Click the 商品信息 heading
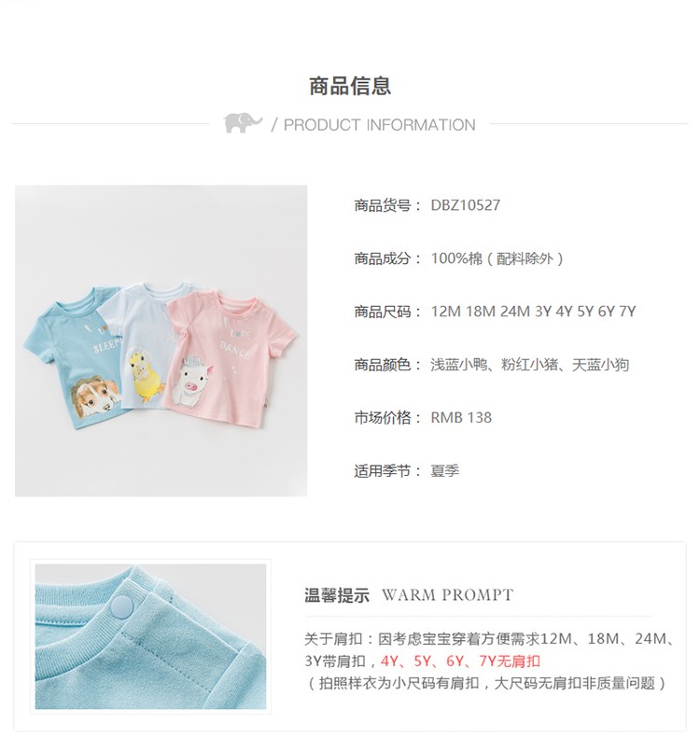This screenshot has height=752, width=700. click(x=350, y=87)
